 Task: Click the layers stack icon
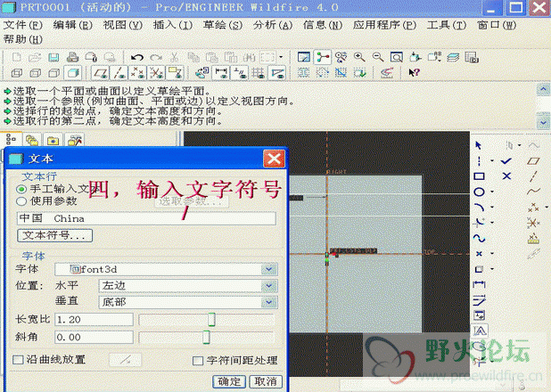[453, 57]
